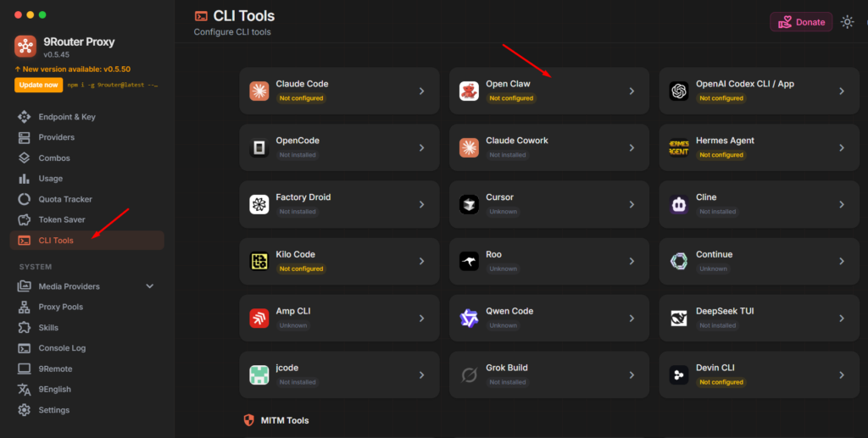This screenshot has width=868, height=438.
Task: Click the Devin CLI icon
Action: coord(679,375)
